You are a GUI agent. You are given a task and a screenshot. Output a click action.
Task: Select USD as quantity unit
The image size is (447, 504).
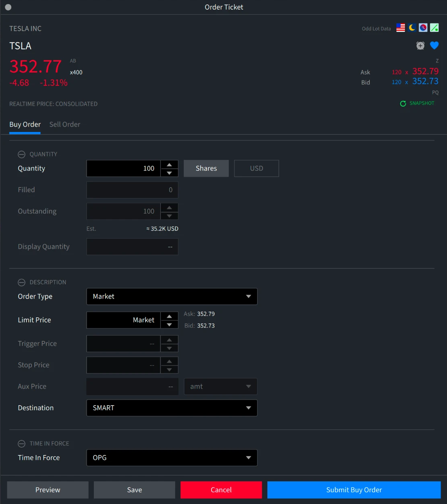point(256,168)
